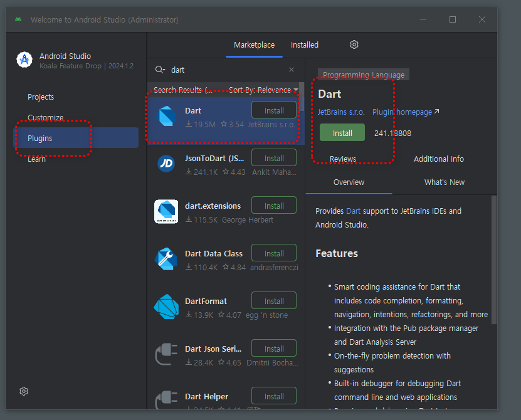Select the Additional Info tab
The image size is (521, 420).
(x=439, y=159)
